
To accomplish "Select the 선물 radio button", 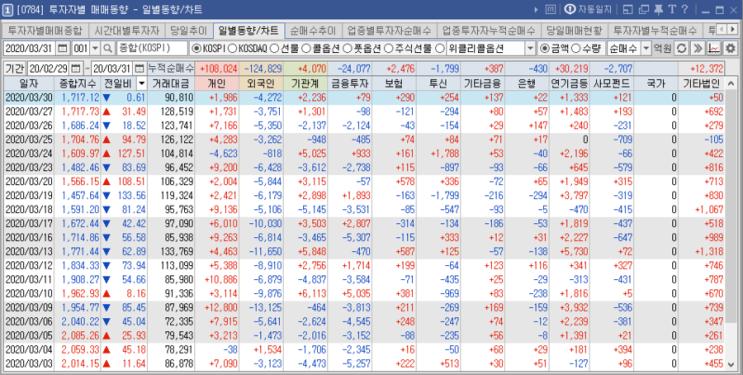I will tap(274, 48).
